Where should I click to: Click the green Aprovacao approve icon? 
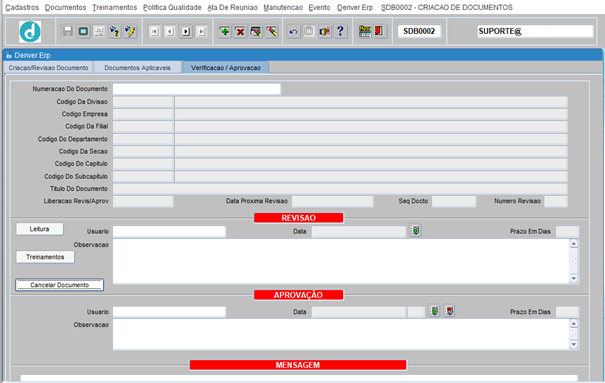pyautogui.click(x=434, y=311)
